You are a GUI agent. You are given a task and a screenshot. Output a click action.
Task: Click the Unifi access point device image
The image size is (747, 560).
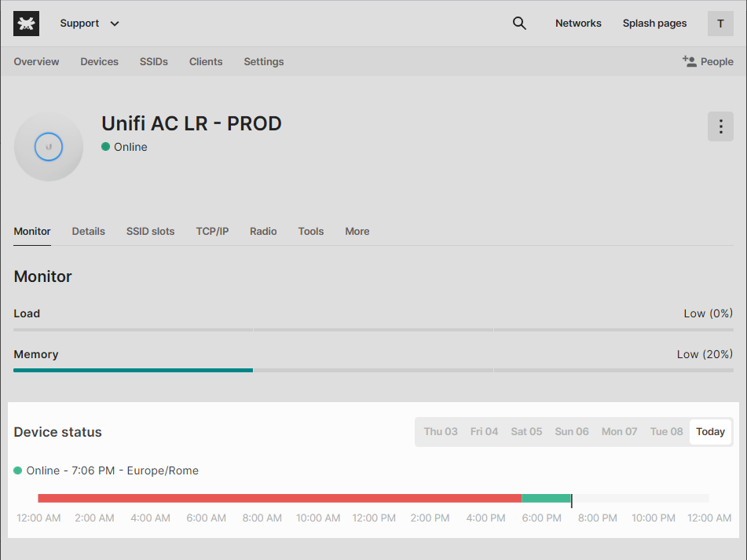[x=49, y=147]
